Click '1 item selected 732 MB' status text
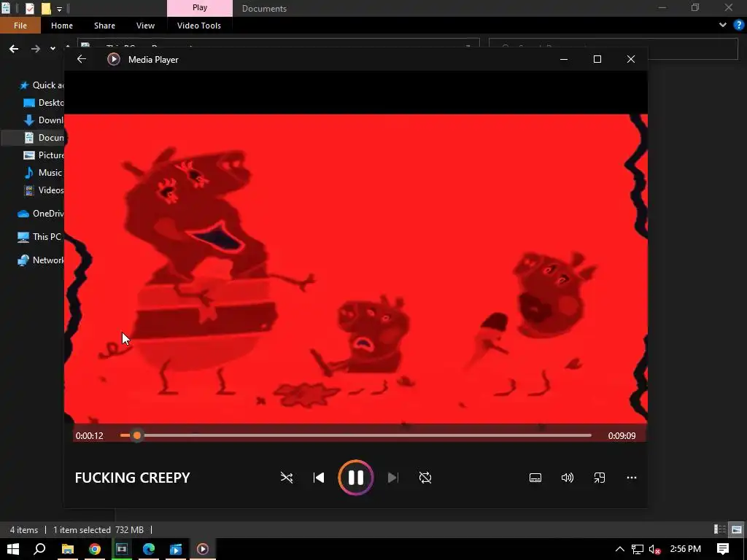 [x=98, y=529]
